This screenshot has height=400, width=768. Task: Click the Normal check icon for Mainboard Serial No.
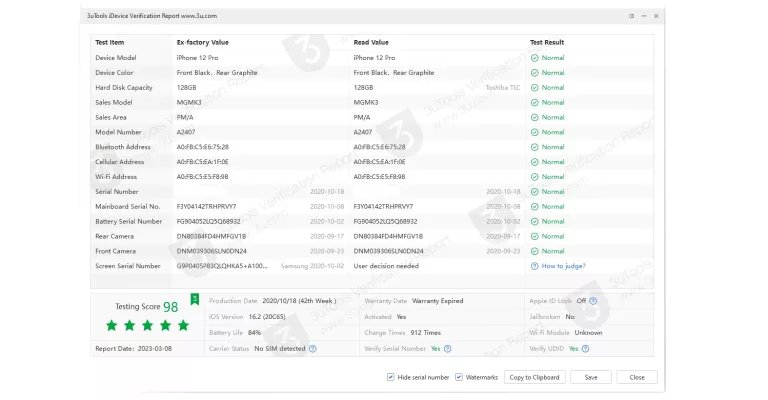tap(534, 207)
